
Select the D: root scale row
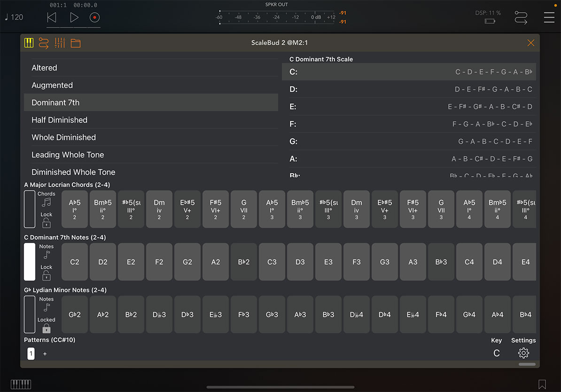[409, 89]
